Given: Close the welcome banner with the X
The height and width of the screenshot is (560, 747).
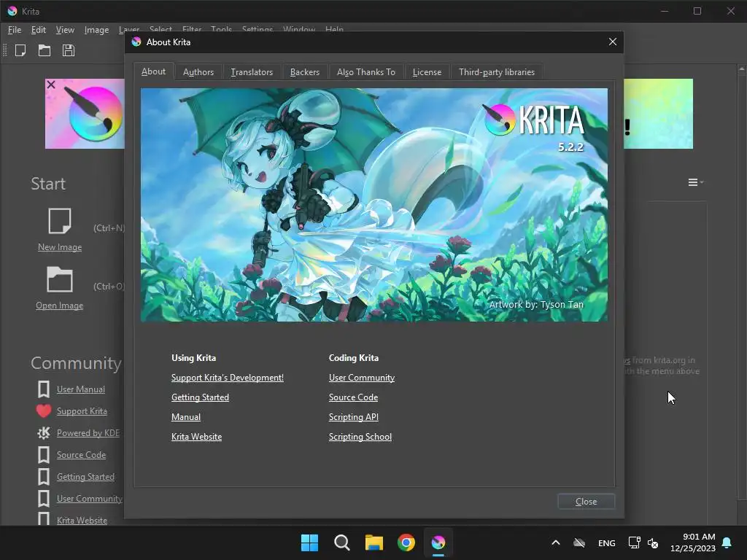Looking at the screenshot, I should click(51, 85).
